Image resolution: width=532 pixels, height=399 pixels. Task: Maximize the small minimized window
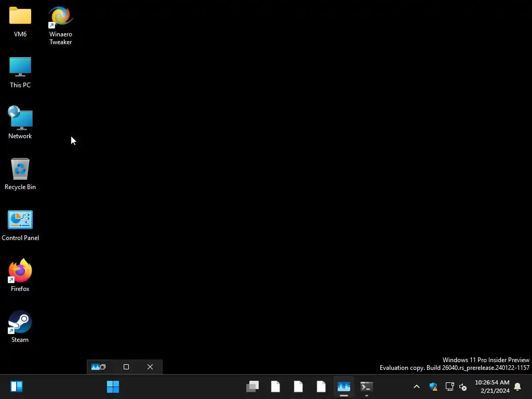pos(126,367)
